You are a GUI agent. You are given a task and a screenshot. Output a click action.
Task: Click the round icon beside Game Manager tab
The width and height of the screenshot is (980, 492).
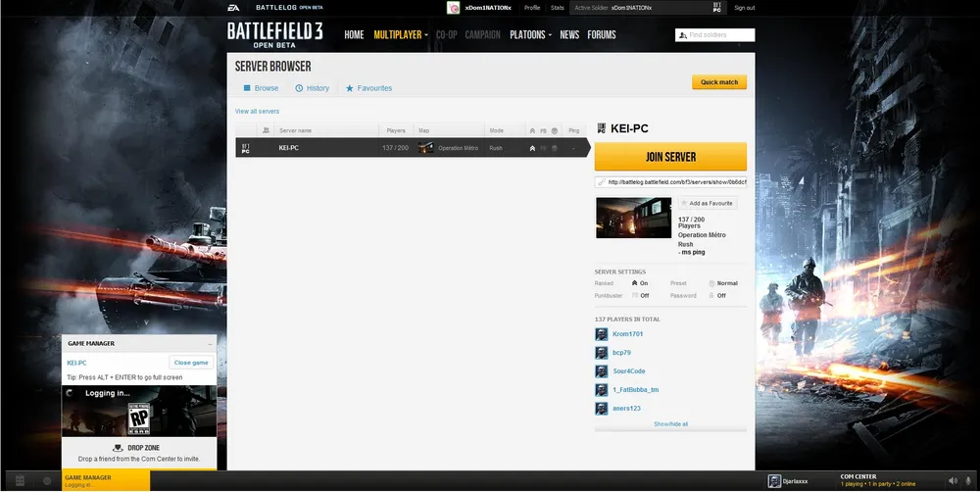[47, 481]
